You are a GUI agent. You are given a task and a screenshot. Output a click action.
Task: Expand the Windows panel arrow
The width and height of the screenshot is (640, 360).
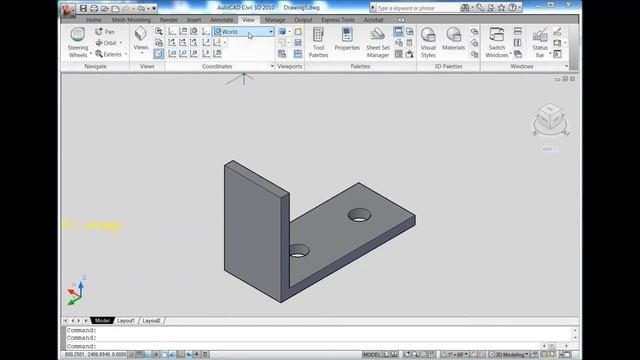pyautogui.click(x=567, y=66)
